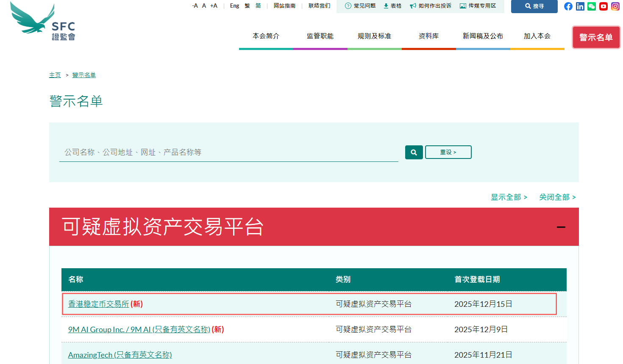Open the 香港稳定币交易所 entry link
This screenshot has width=623, height=364.
98,304
